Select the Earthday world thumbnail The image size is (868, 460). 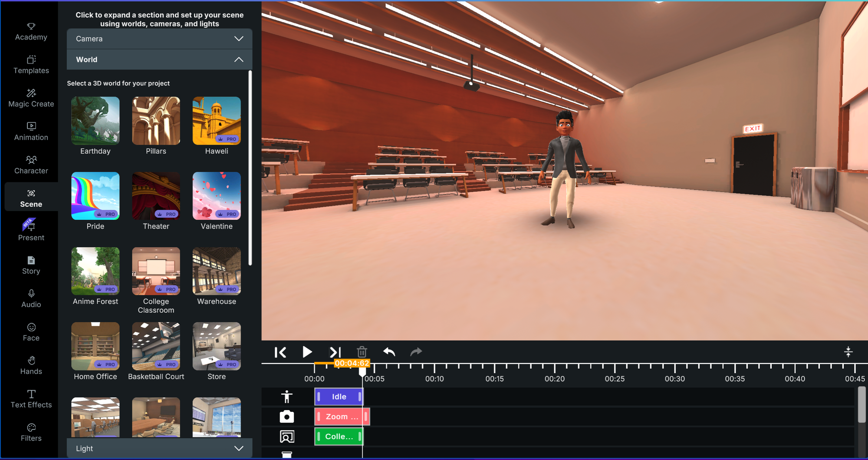pyautogui.click(x=95, y=121)
